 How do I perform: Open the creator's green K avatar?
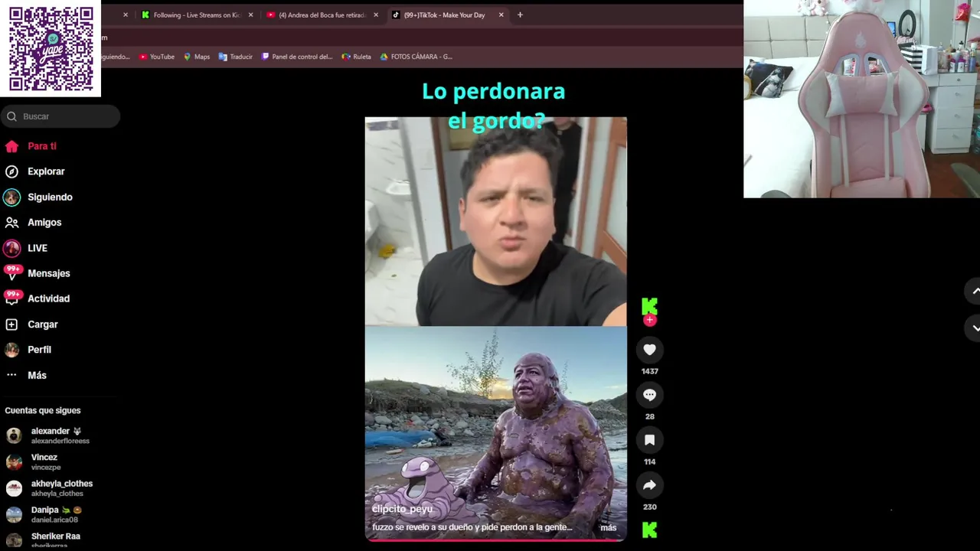[649, 306]
